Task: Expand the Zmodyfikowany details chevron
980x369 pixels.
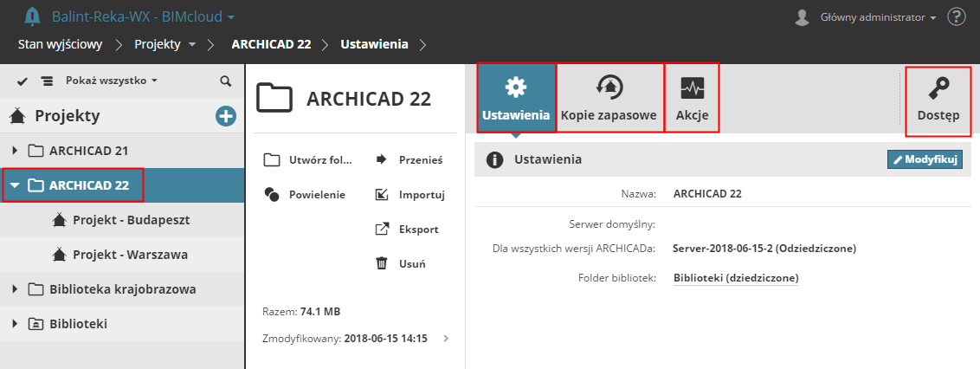Action: coord(446,339)
